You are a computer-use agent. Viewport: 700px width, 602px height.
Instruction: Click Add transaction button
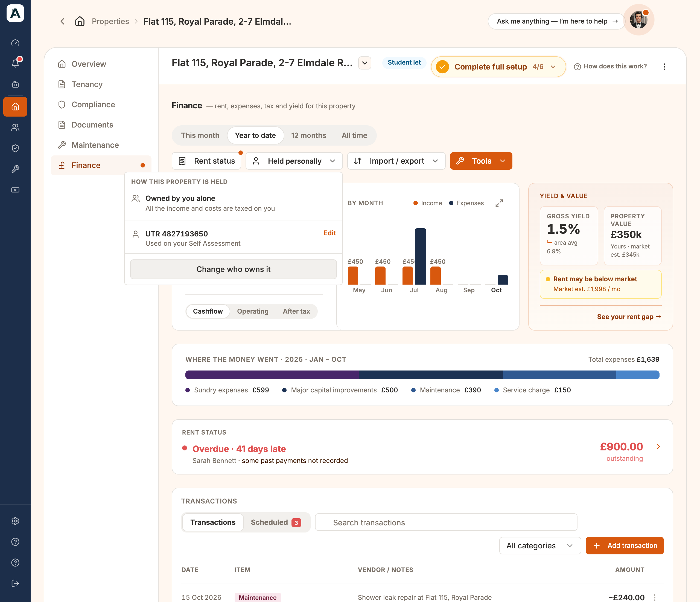[x=624, y=545]
